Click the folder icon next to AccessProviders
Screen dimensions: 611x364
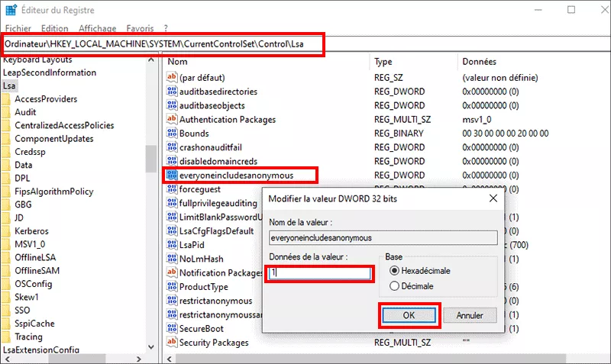(x=7, y=99)
